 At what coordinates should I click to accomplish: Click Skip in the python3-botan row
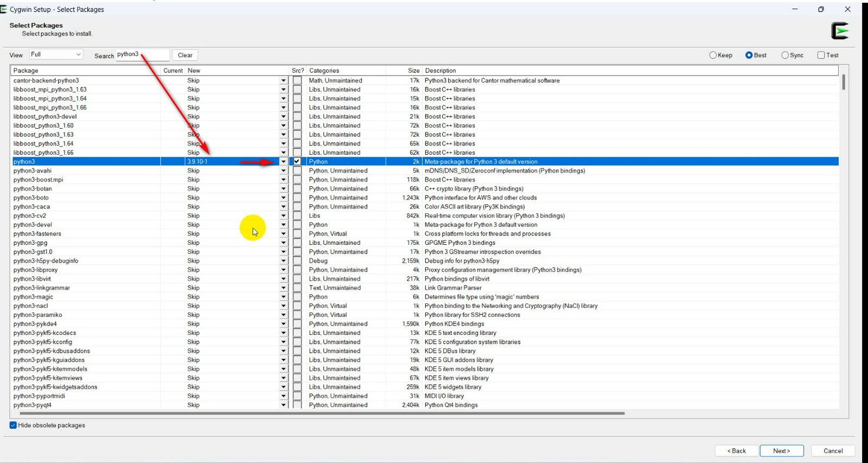pos(193,189)
